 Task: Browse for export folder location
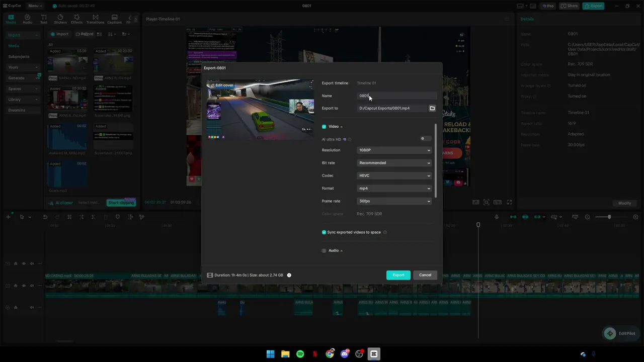coord(432,108)
